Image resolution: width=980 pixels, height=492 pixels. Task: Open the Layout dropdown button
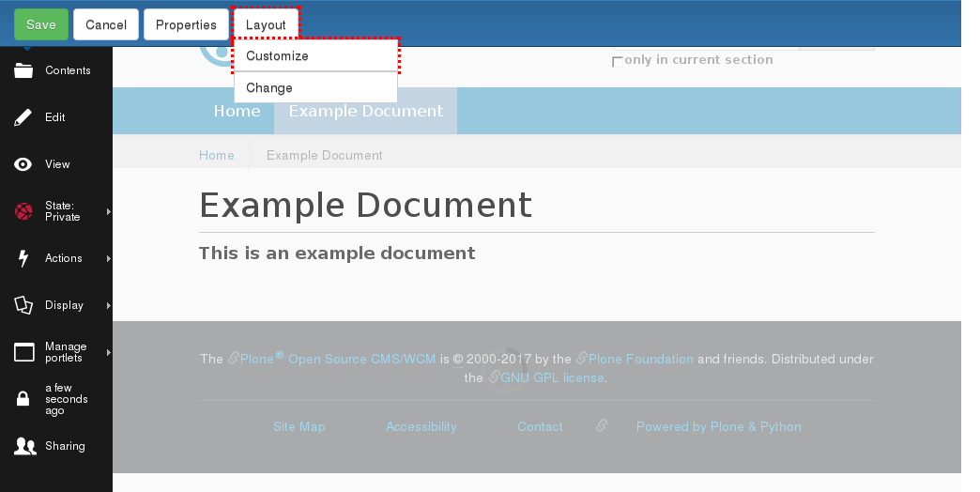[266, 24]
